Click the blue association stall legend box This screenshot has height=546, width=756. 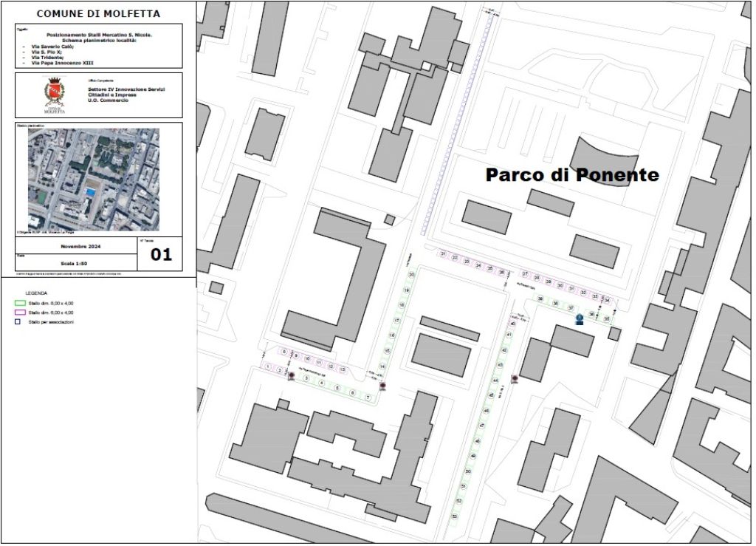pyautogui.click(x=17, y=322)
